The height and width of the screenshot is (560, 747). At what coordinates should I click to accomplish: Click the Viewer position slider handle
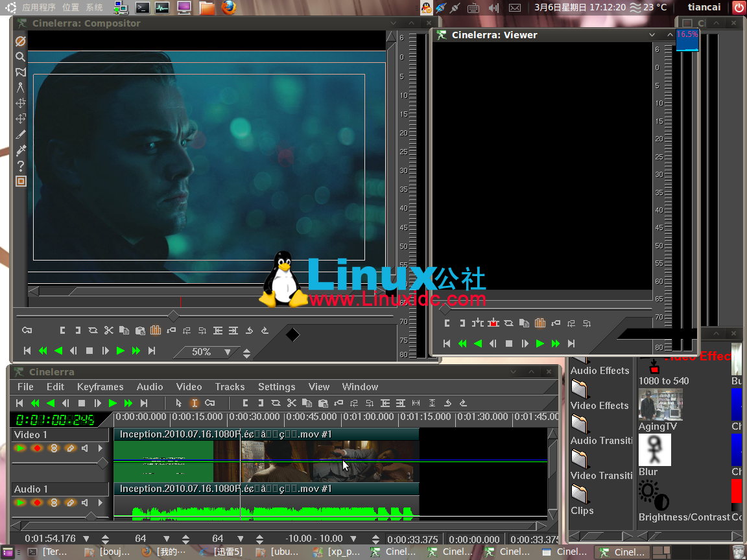444,310
